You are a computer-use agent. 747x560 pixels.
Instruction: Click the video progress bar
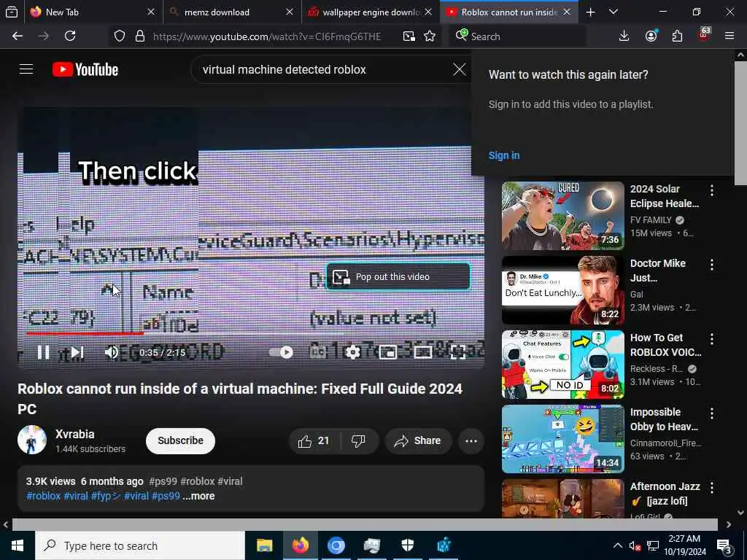[251, 334]
